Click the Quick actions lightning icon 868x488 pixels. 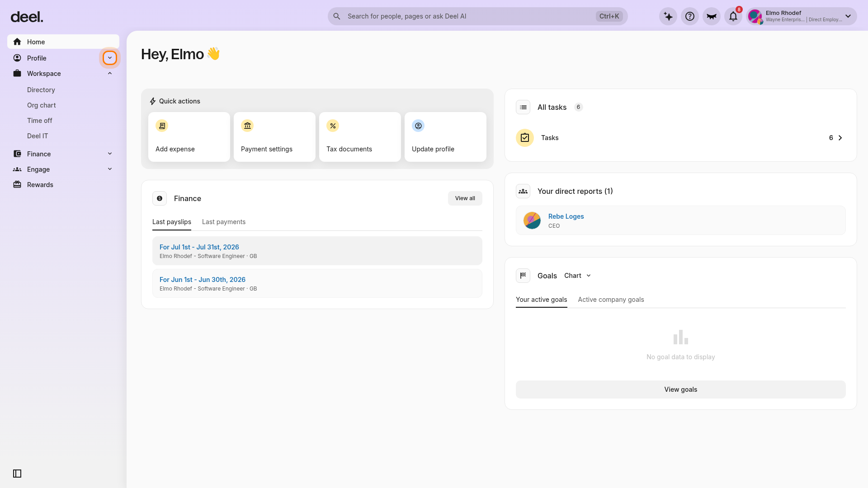pyautogui.click(x=153, y=101)
